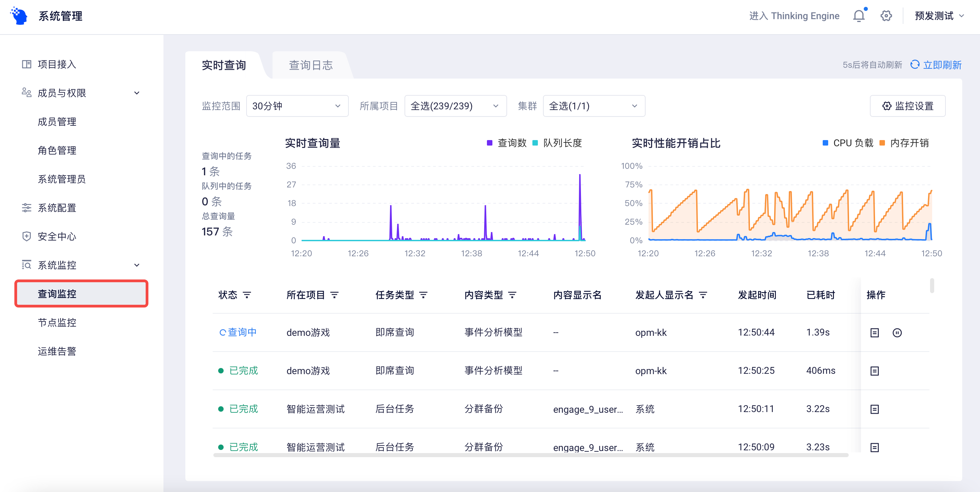The height and width of the screenshot is (492, 980).
Task: Open 成员管理 in sidebar
Action: click(x=57, y=122)
